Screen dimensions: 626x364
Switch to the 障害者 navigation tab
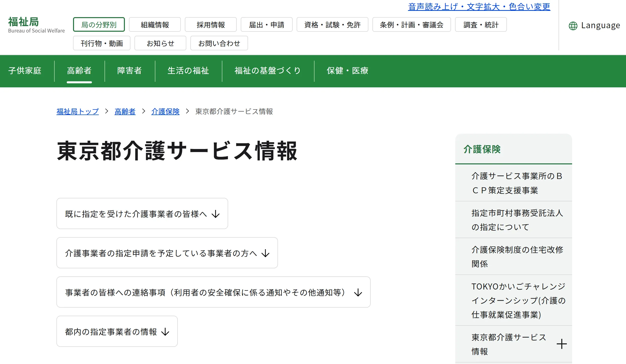click(129, 71)
